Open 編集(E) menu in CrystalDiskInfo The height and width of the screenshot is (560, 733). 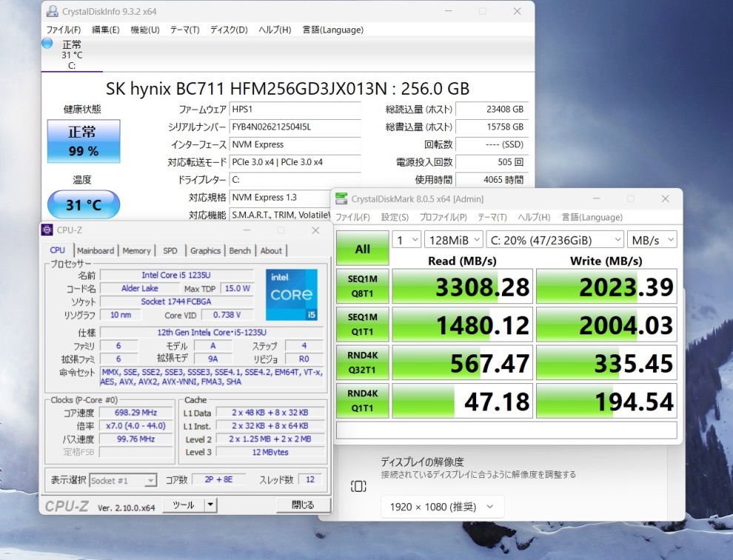106,30
